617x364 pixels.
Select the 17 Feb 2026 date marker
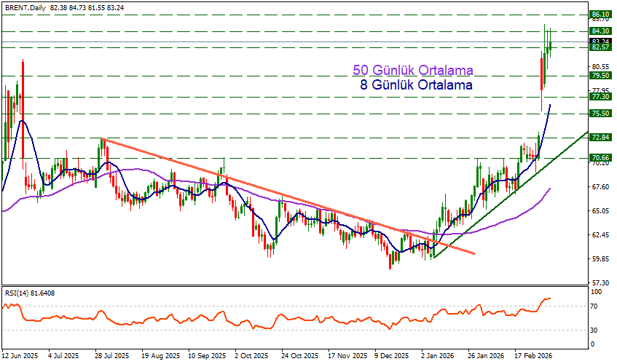click(532, 357)
